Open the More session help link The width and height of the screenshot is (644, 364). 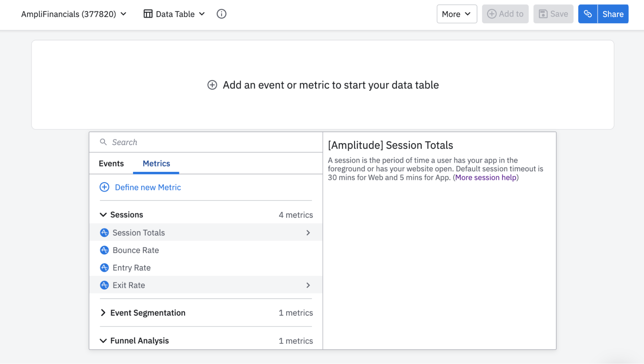tap(485, 178)
